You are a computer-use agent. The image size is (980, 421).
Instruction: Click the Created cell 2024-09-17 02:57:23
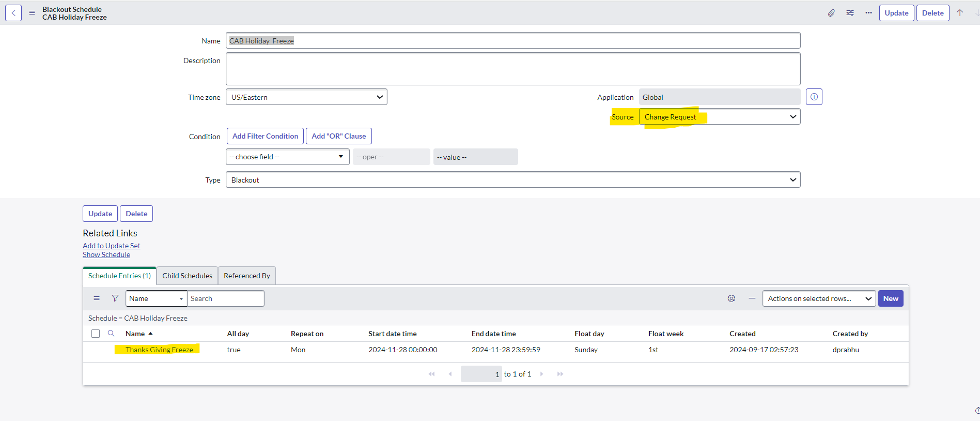[x=764, y=350]
